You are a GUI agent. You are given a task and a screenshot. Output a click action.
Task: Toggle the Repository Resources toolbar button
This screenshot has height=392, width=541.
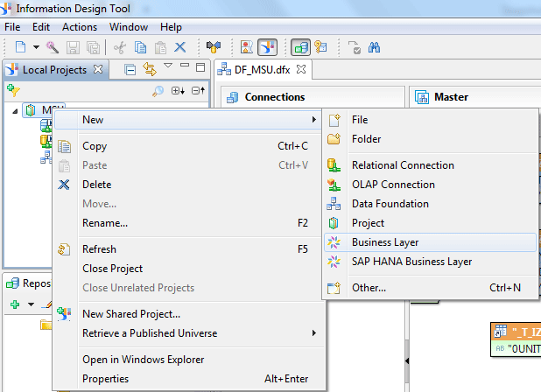tap(300, 47)
